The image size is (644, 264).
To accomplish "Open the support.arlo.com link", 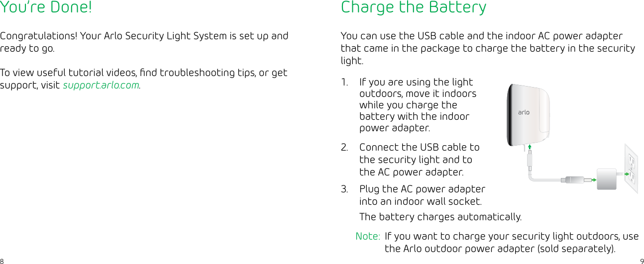I will pyautogui.click(x=101, y=85).
